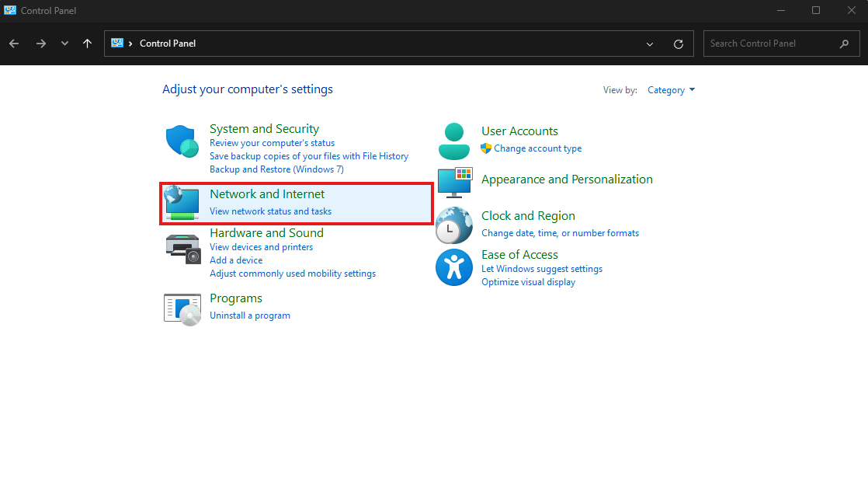The width and height of the screenshot is (868, 488).
Task: Open the Hardware and Sound printer icon
Action: [182, 249]
